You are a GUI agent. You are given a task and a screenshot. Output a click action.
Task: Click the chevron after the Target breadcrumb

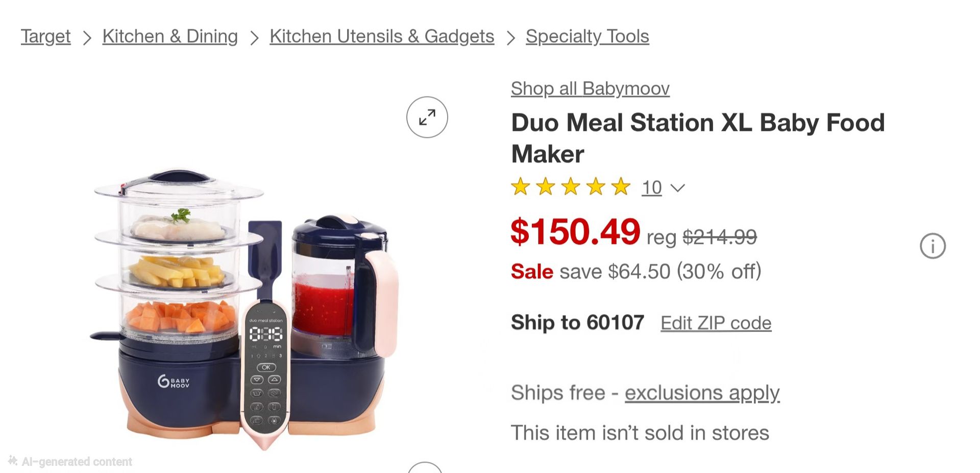click(87, 37)
